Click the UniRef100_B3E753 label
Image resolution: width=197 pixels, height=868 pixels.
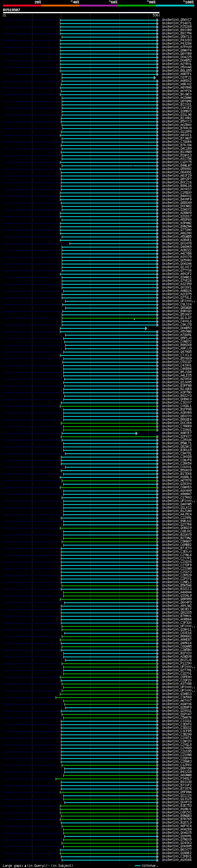pyautogui.click(x=177, y=805)
